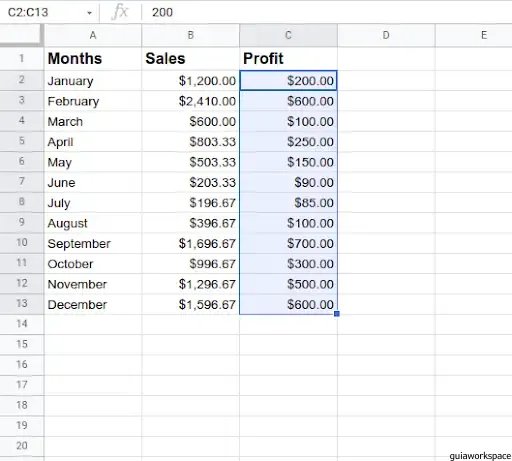Click the formula bar showing 200
Image resolution: width=512 pixels, height=461 pixels.
(x=327, y=12)
